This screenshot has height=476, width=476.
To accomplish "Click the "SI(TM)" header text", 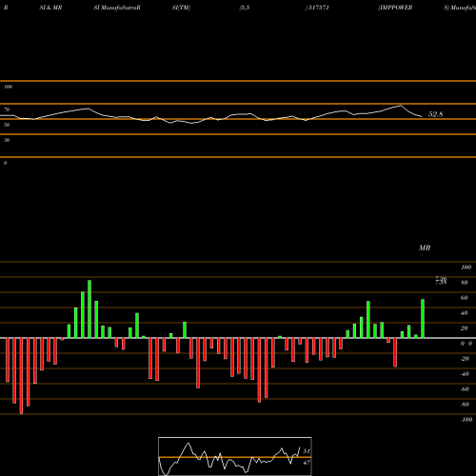I will pos(181,8).
